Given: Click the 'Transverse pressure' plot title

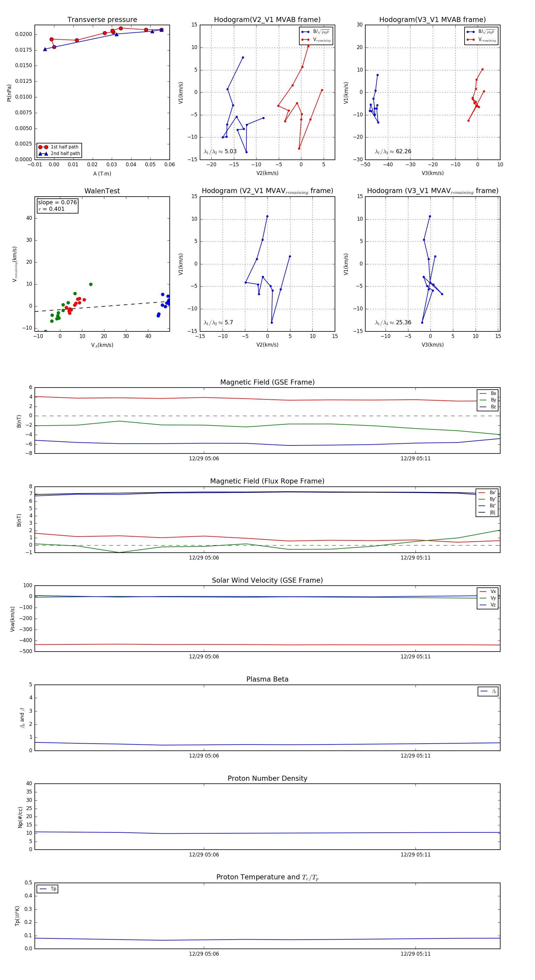Looking at the screenshot, I should 102,20.
